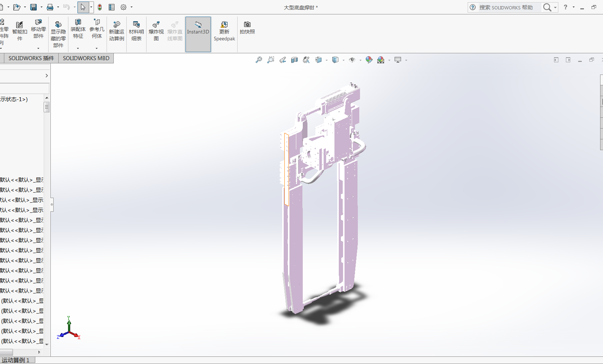
Task: Take a snapshot with 拍快照
Action: coord(247,27)
